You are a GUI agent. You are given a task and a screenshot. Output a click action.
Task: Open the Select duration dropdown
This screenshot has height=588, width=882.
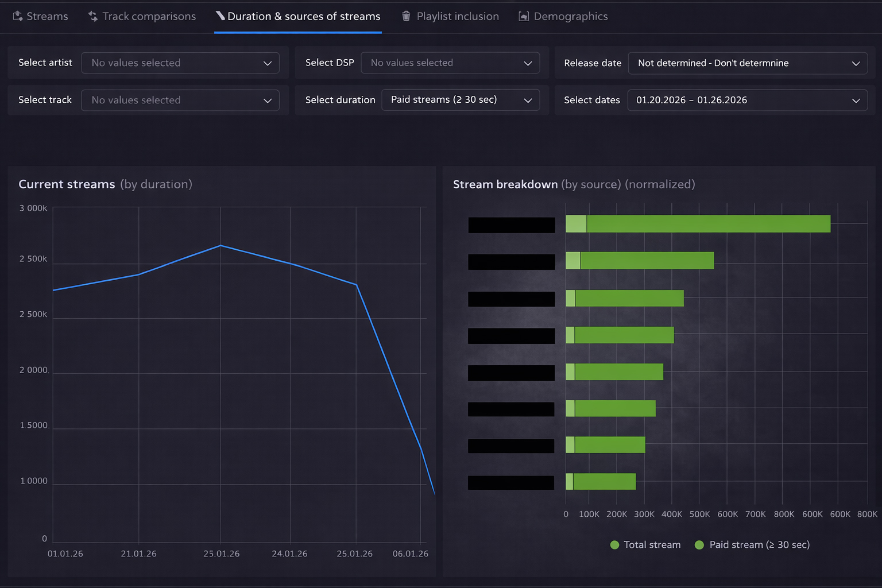461,100
